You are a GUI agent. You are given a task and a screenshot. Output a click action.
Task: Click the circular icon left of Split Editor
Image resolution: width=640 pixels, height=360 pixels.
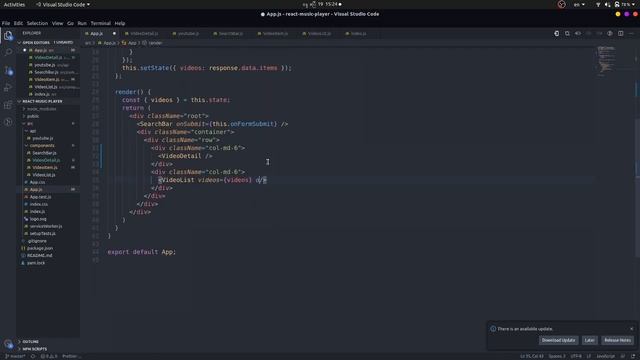tap(610, 33)
